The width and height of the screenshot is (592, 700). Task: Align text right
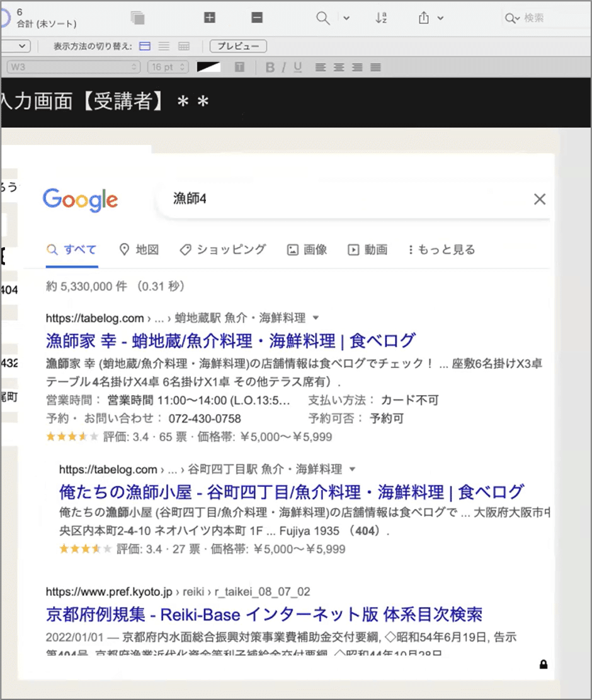[357, 67]
